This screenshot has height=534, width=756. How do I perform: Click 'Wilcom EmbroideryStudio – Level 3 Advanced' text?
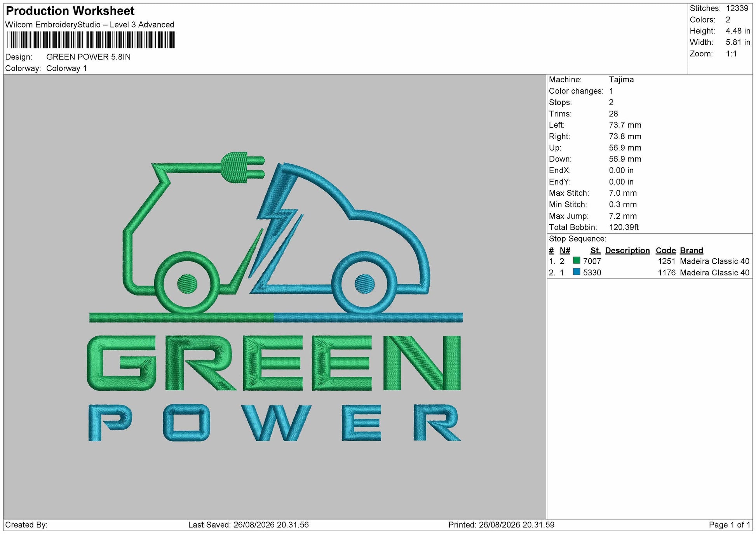[90, 24]
